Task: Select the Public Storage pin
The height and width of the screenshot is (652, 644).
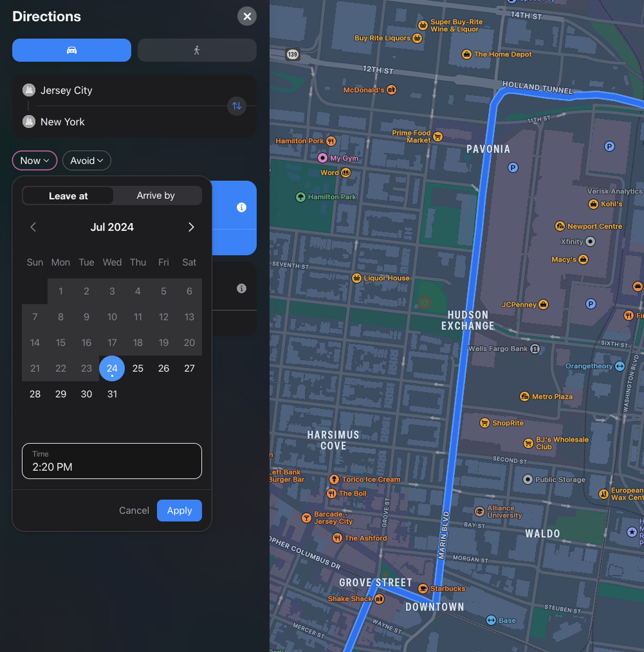Action: pyautogui.click(x=528, y=479)
